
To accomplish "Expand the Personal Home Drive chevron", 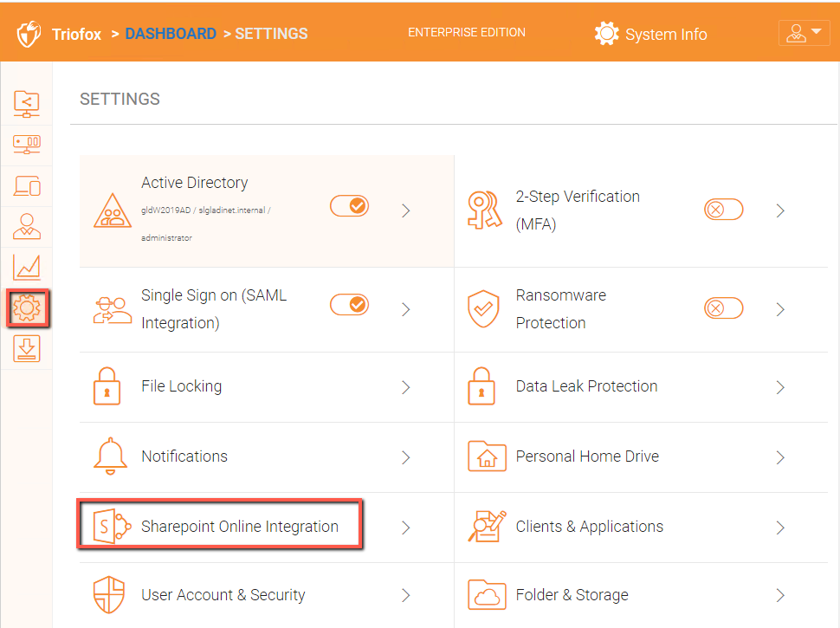I will click(780, 457).
